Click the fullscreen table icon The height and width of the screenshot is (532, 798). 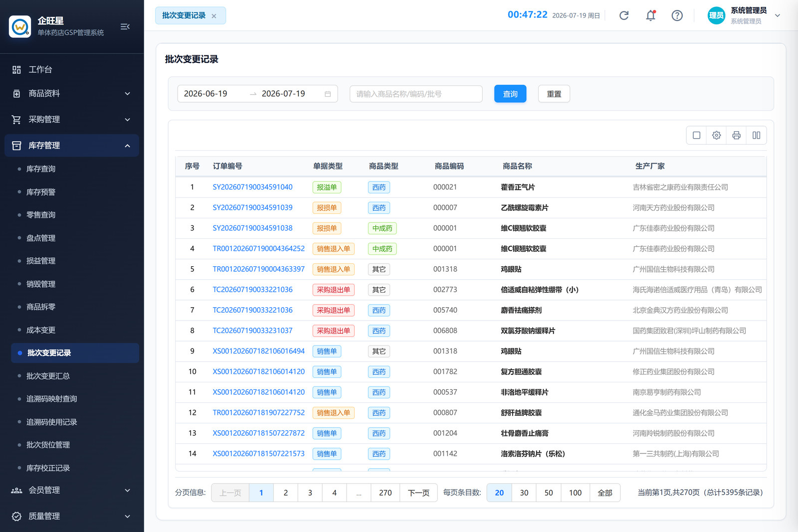pyautogui.click(x=697, y=135)
